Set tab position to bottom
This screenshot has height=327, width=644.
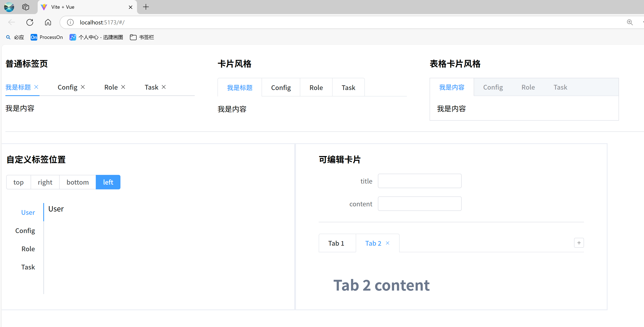coord(78,182)
